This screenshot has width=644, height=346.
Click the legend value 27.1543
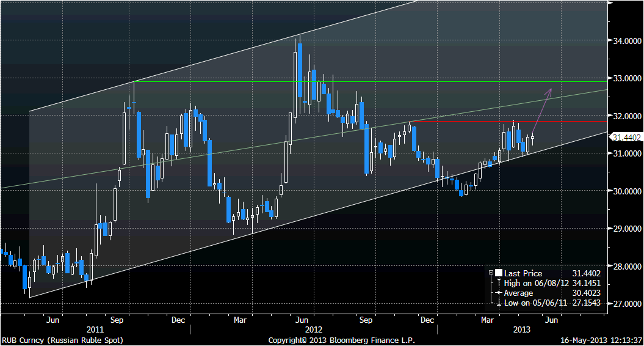[587, 303]
